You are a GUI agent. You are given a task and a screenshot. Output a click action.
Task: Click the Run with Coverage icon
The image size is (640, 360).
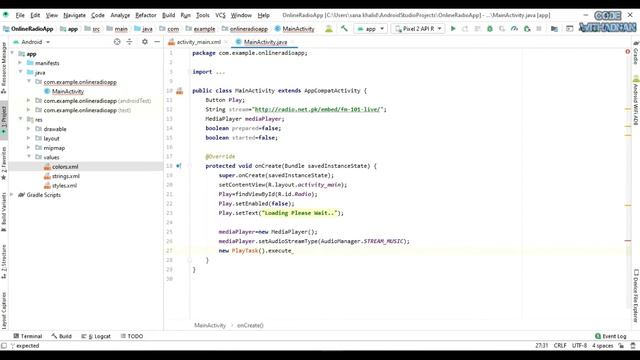[x=502, y=29]
